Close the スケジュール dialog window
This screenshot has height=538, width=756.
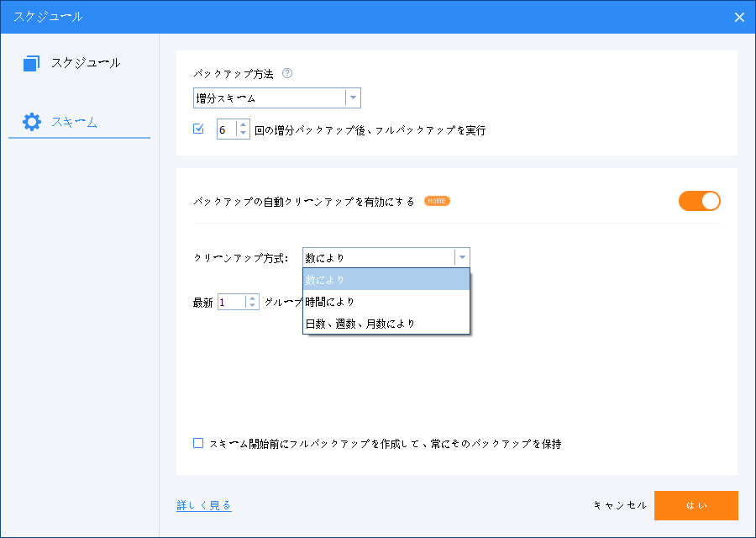(739, 17)
